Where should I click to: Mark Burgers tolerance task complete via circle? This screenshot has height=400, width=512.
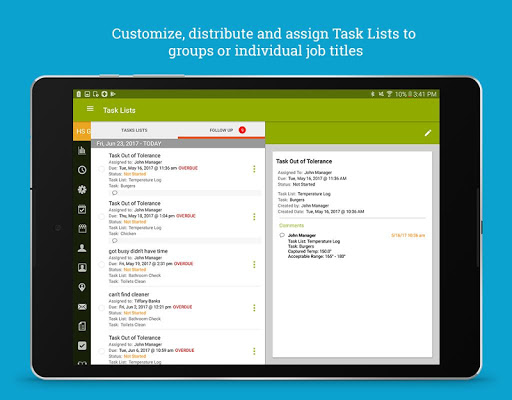tap(101, 169)
